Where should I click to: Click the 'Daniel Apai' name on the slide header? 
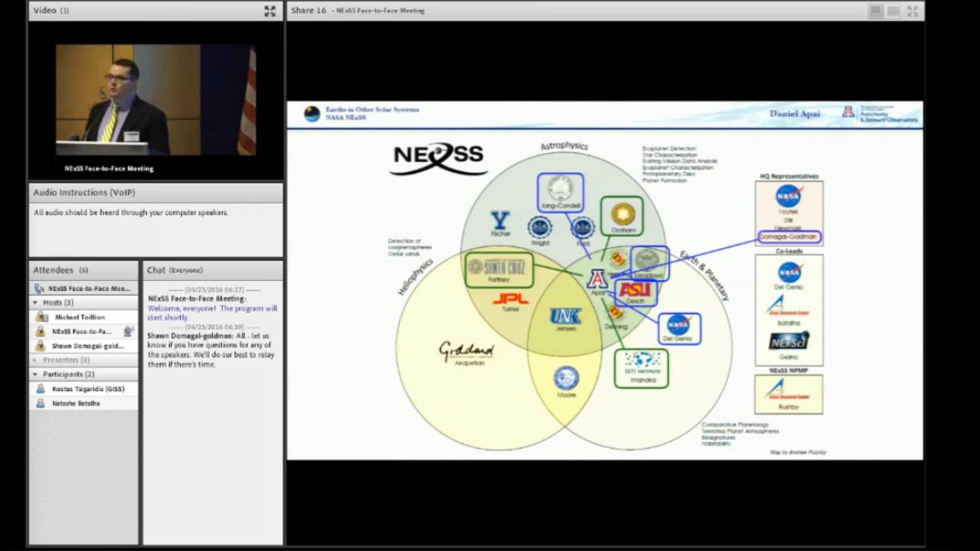[x=795, y=113]
